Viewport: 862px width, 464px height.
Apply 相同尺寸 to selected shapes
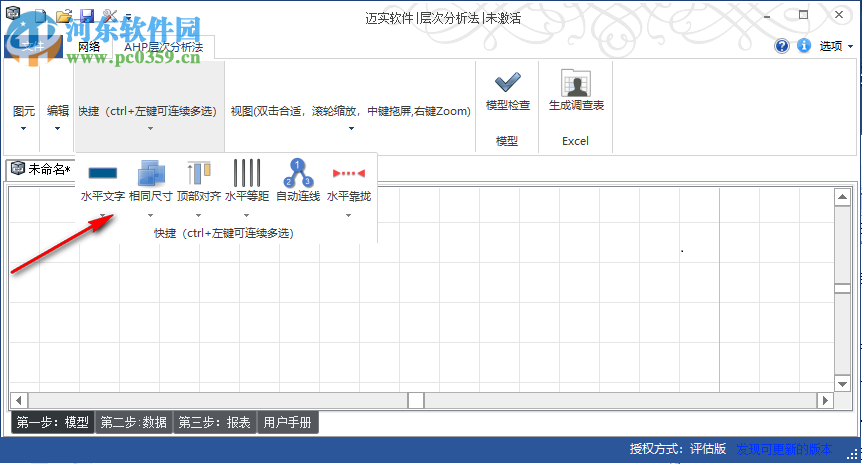151,181
